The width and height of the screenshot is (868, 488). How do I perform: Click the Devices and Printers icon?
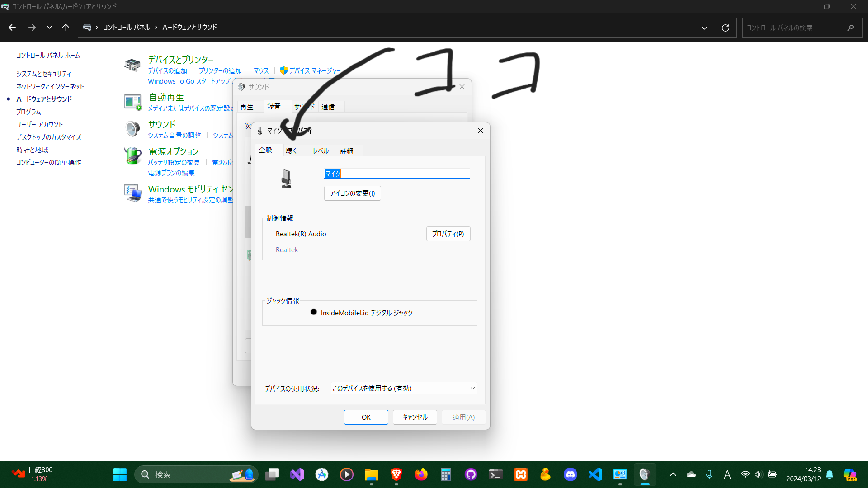(132, 66)
